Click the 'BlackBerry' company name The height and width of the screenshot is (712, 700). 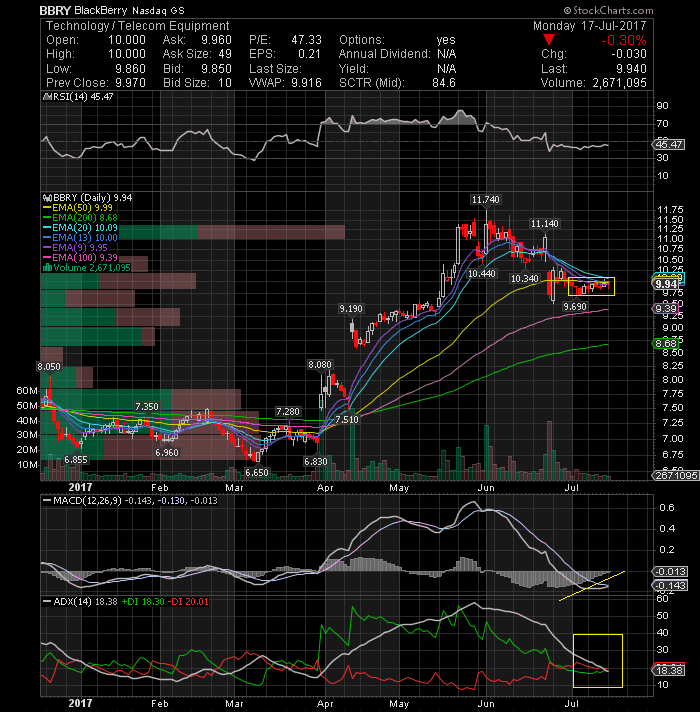pos(101,10)
